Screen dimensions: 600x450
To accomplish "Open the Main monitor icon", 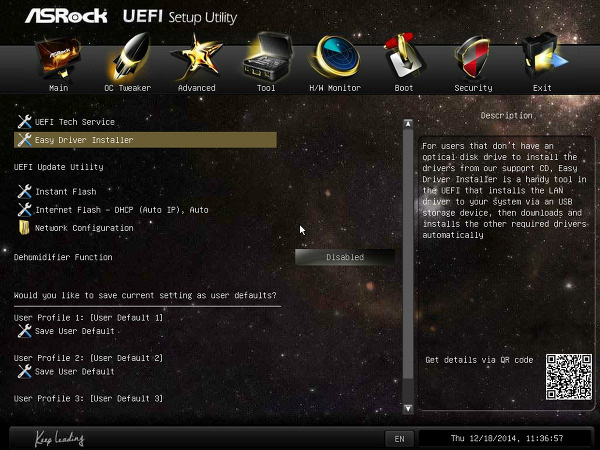I will (x=58, y=57).
